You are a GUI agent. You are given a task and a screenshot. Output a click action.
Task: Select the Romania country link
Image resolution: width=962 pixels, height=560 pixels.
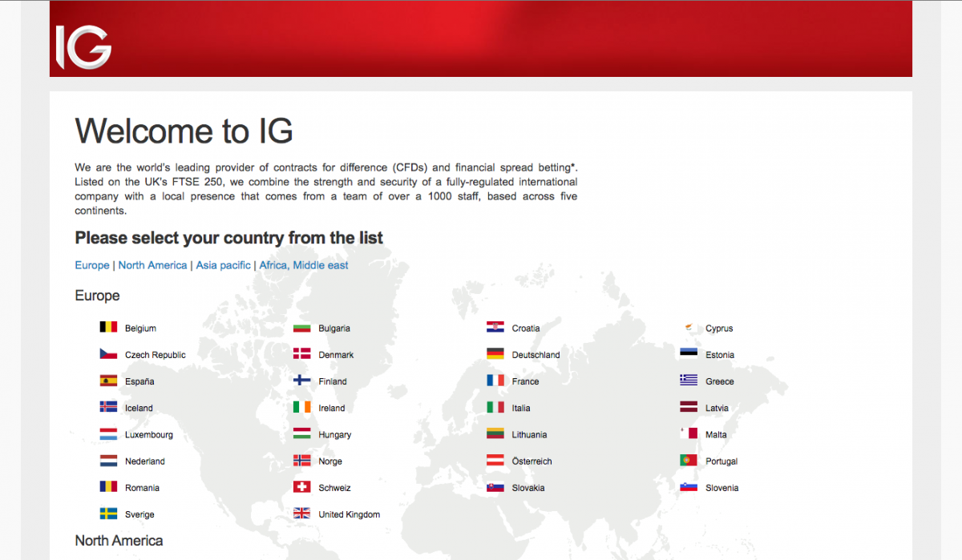click(x=142, y=488)
